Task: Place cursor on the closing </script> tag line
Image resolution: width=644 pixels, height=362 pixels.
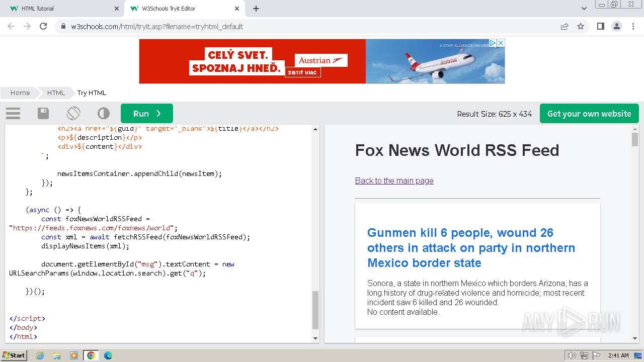Action: coord(27,318)
